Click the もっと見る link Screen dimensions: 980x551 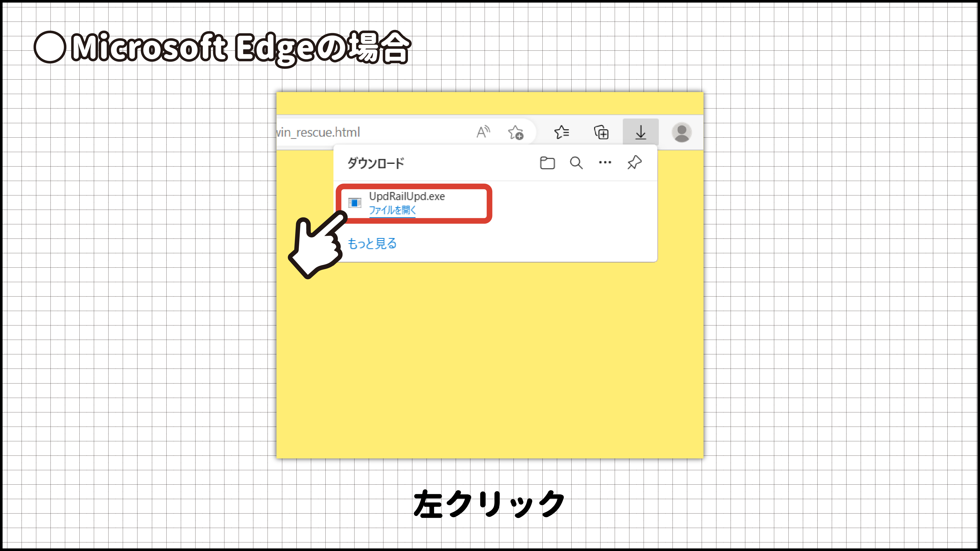click(x=372, y=243)
